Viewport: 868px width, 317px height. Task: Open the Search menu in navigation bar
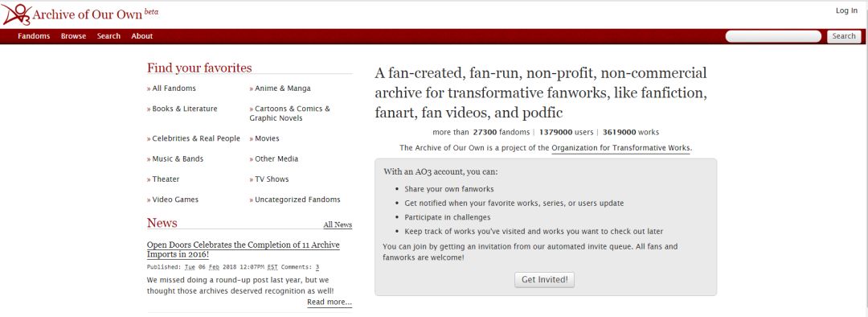108,36
